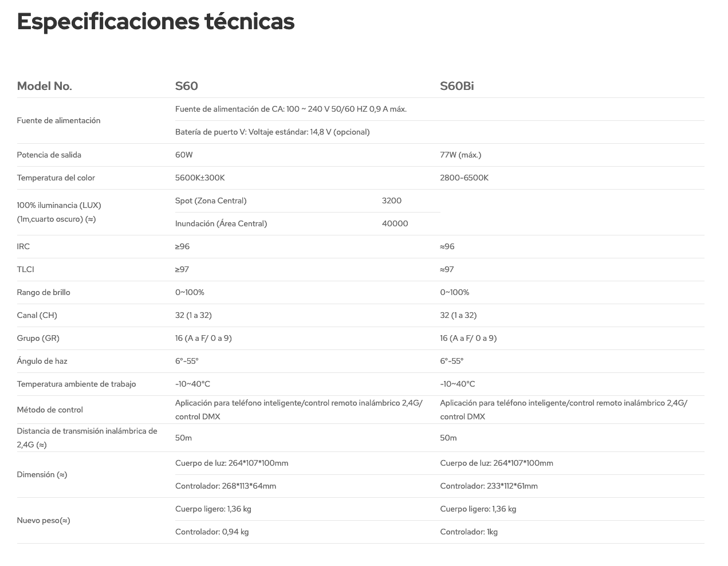Select the S60 model column header

tap(186, 86)
